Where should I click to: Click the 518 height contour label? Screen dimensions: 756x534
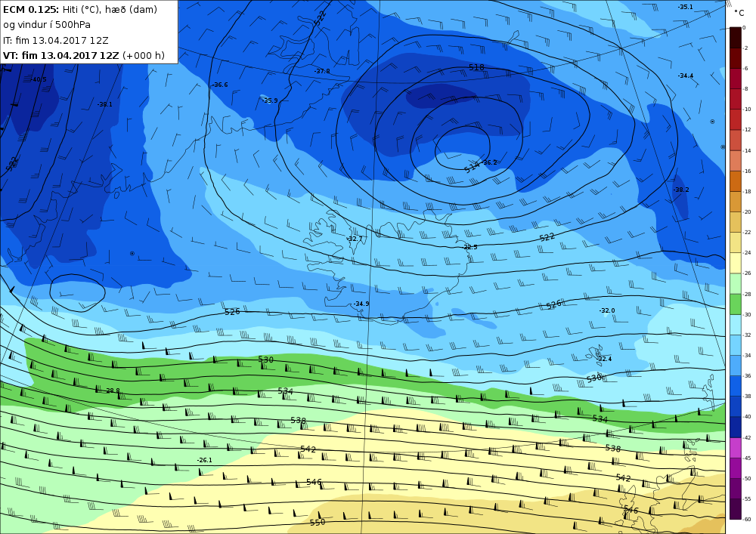pyautogui.click(x=476, y=67)
